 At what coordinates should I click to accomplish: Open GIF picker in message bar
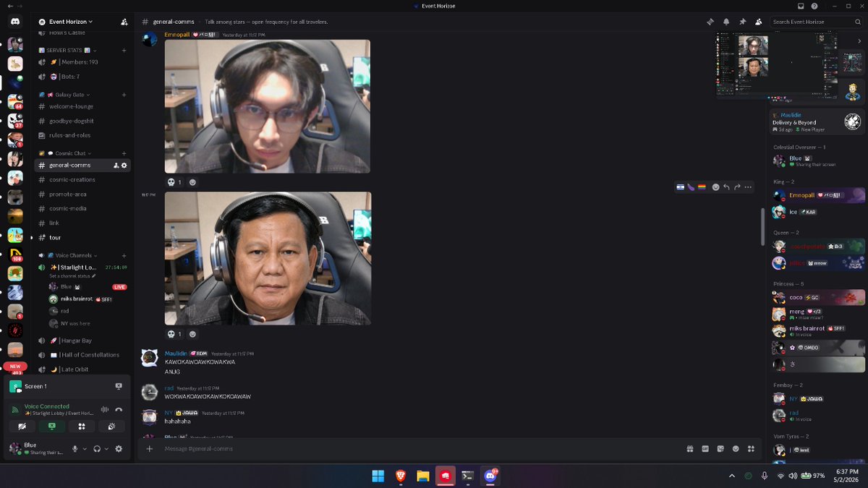(x=705, y=449)
